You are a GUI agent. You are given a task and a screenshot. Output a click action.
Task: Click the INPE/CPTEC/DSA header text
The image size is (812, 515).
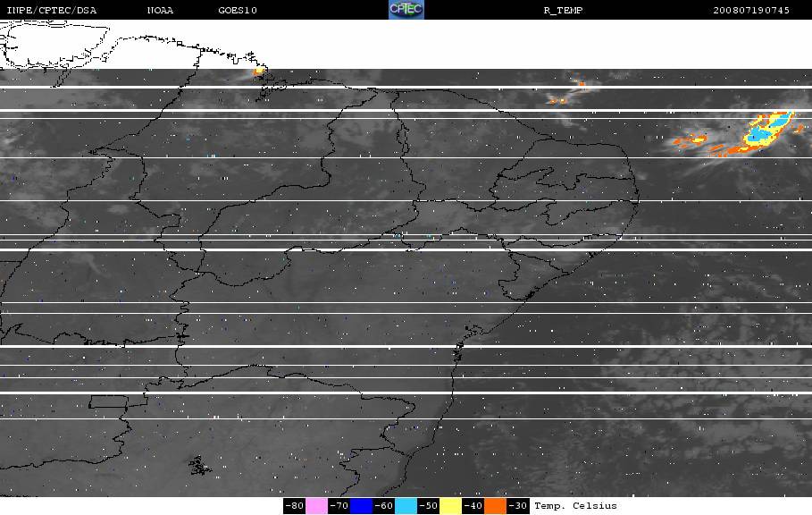tap(51, 10)
